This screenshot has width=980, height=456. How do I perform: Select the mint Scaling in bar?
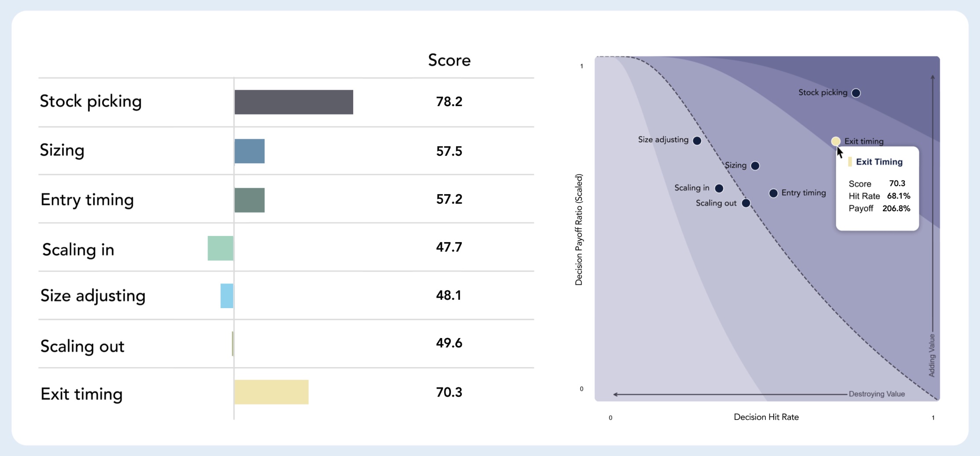pos(220,248)
